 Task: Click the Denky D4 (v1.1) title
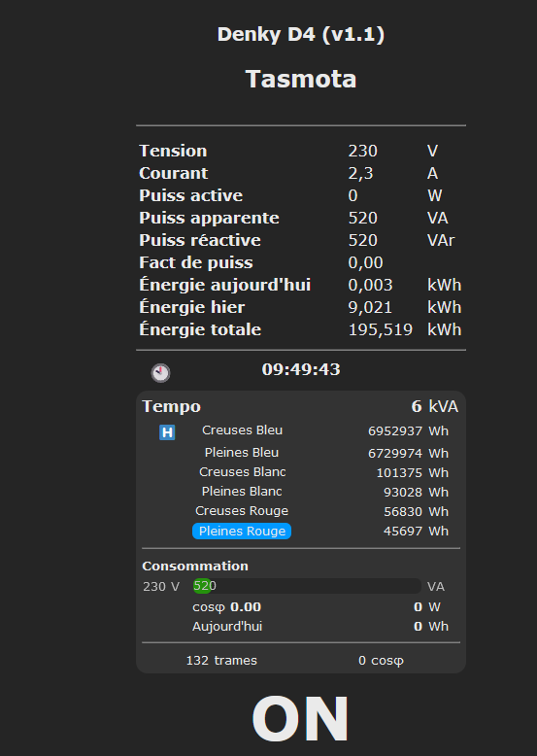[x=300, y=35]
